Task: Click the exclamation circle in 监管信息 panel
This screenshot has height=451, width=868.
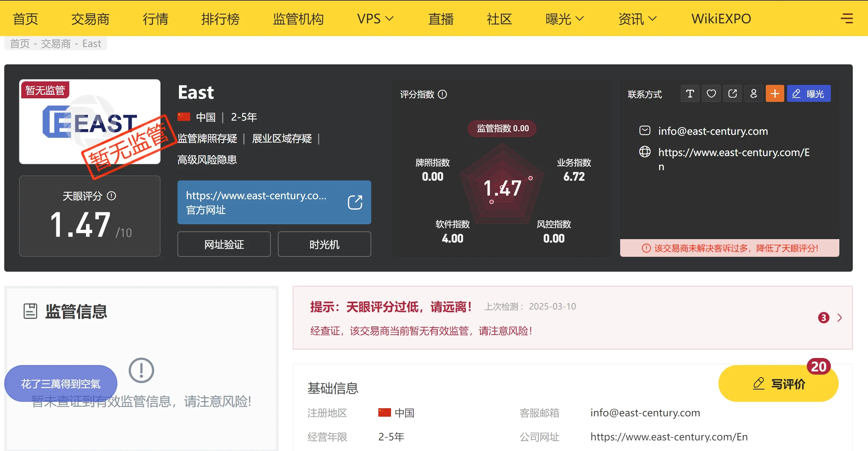Action: (x=141, y=370)
